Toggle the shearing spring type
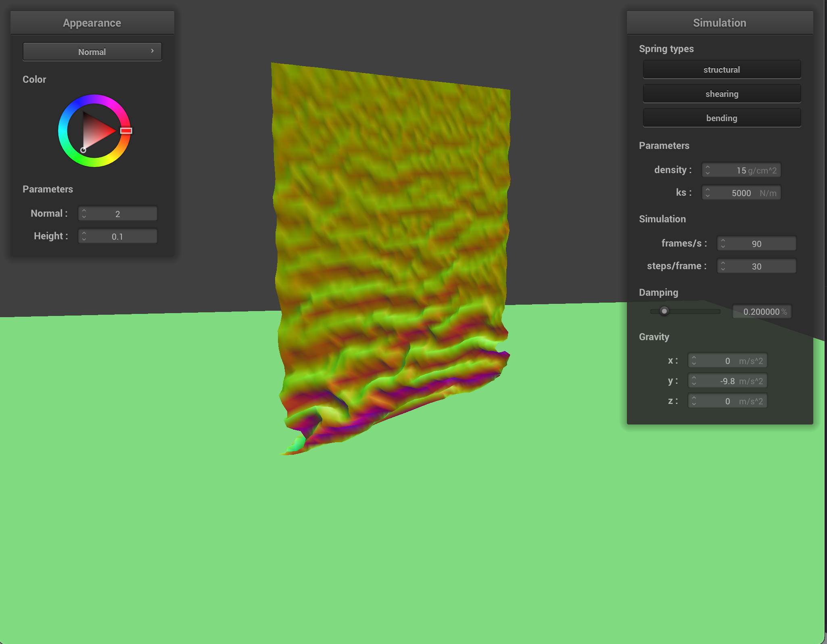Screen dimensions: 827x644 click(722, 94)
